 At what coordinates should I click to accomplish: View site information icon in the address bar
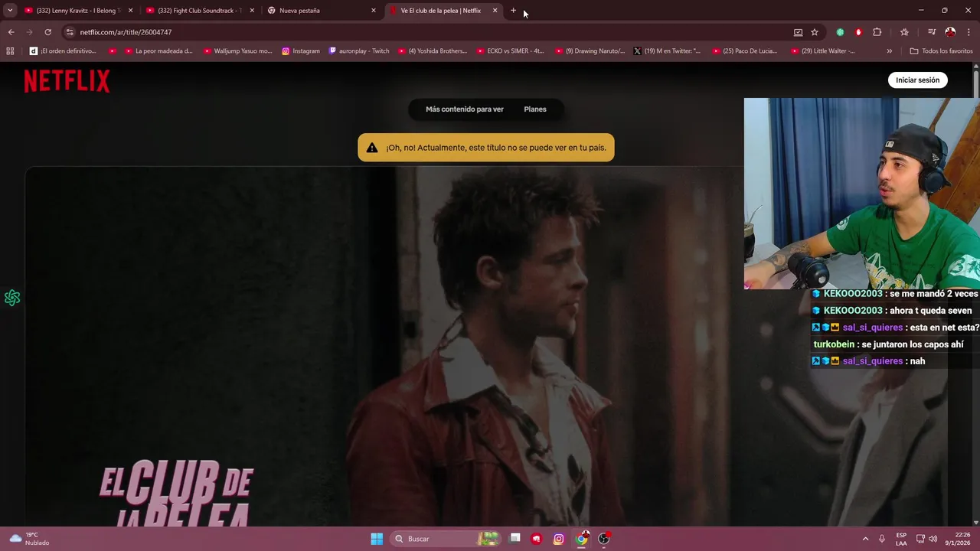click(x=70, y=32)
